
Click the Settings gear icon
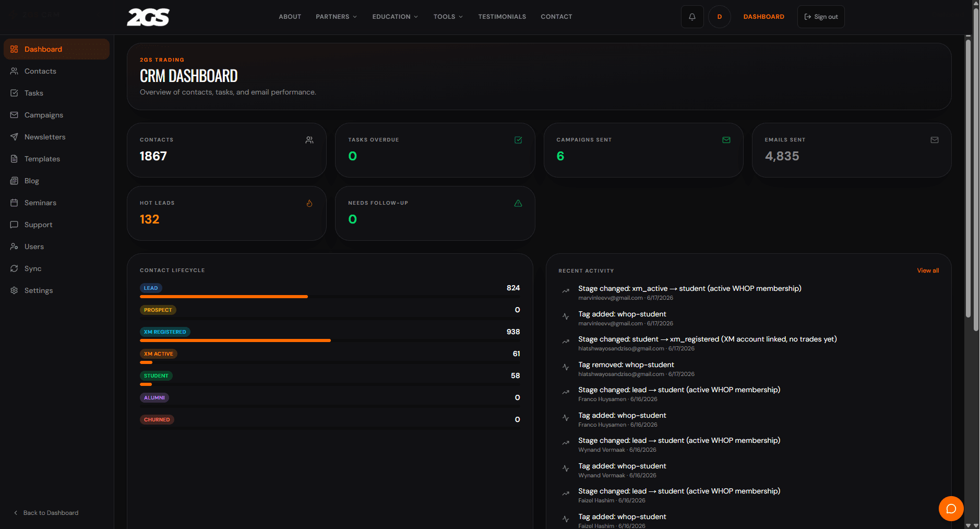click(x=14, y=290)
